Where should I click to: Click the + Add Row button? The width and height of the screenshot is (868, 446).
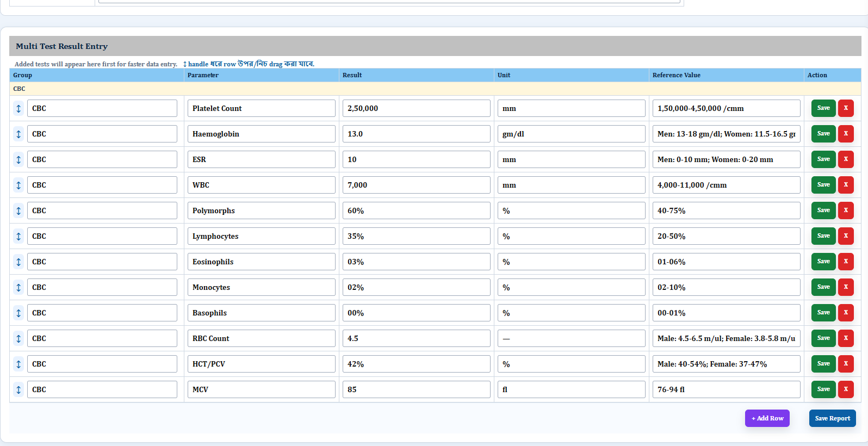pos(767,418)
